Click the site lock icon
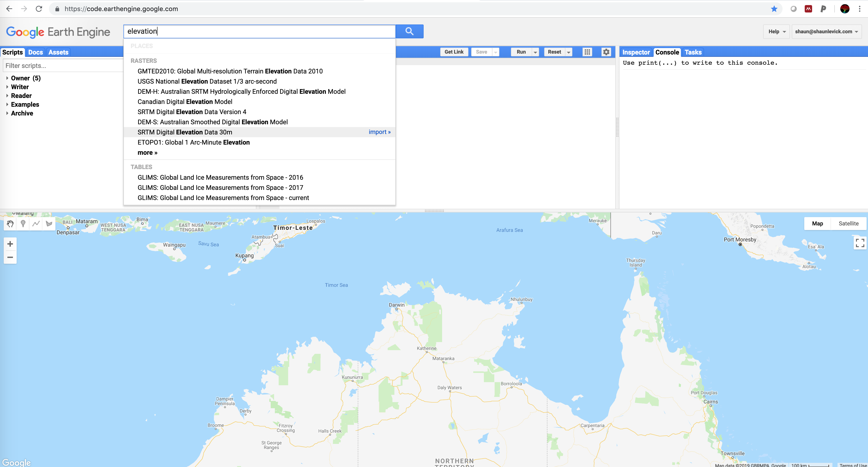This screenshot has width=868, height=467. (57, 9)
